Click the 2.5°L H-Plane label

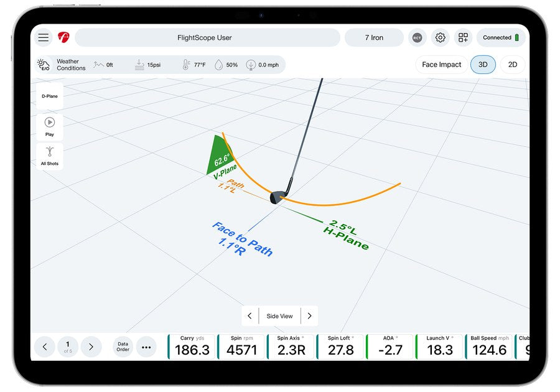(346, 235)
